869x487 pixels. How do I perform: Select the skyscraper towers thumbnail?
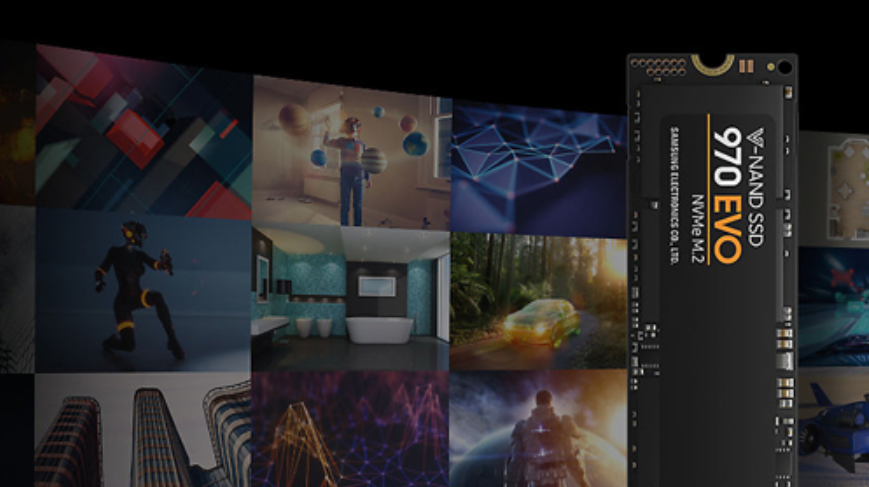point(143,432)
